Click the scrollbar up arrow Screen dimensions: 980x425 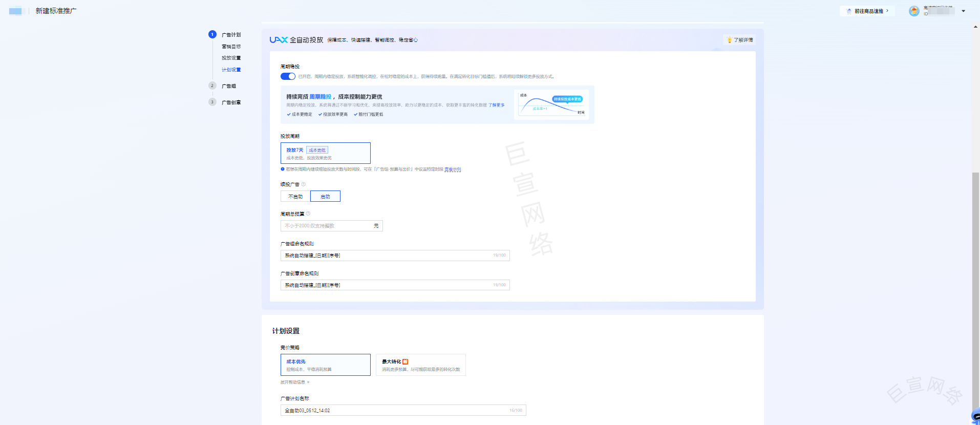pyautogui.click(x=975, y=27)
